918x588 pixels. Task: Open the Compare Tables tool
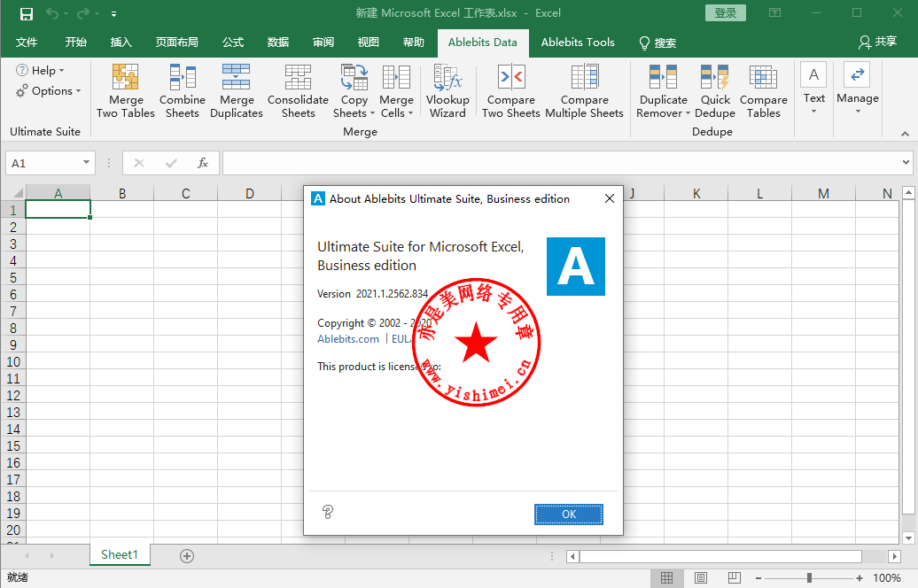[x=764, y=91]
